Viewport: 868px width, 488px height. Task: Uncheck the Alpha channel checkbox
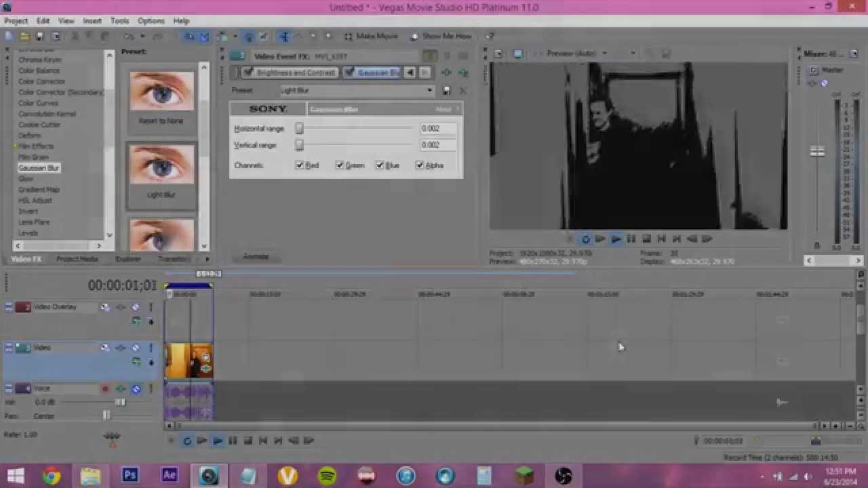pyautogui.click(x=420, y=165)
